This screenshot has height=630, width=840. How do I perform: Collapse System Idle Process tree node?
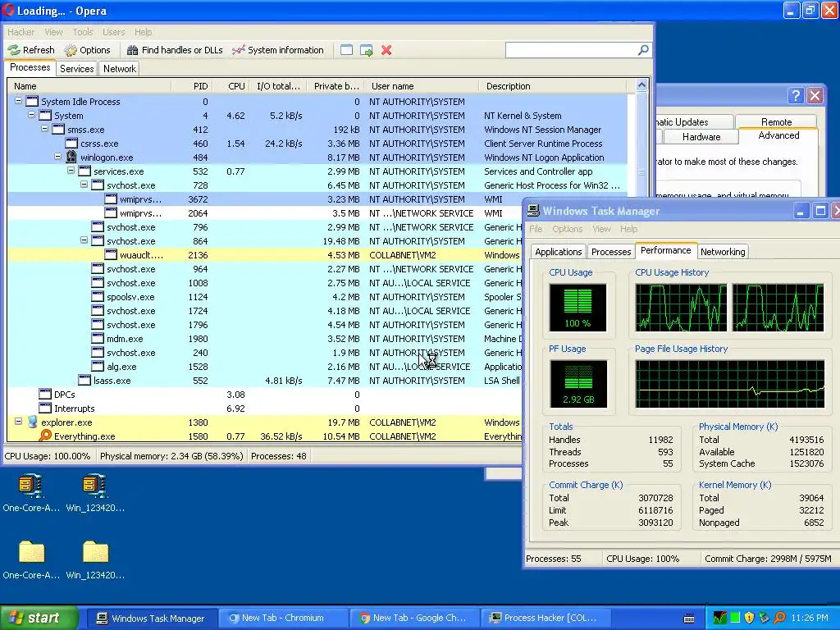point(19,101)
